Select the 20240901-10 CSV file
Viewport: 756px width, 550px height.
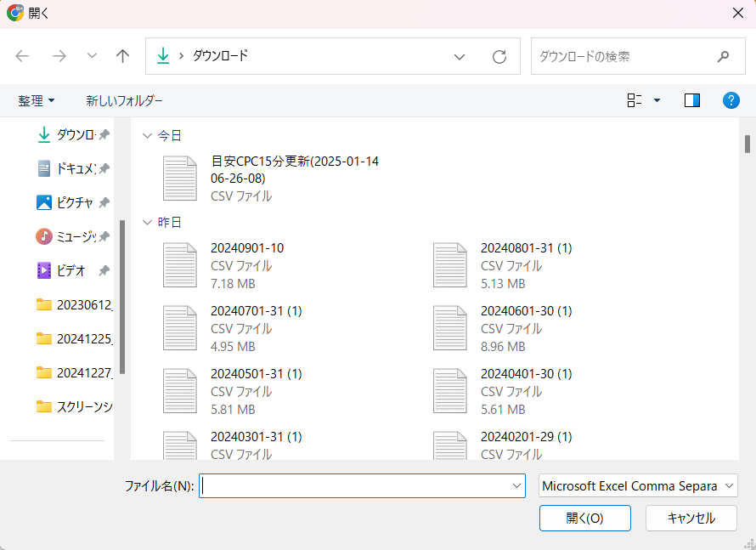pos(247,248)
